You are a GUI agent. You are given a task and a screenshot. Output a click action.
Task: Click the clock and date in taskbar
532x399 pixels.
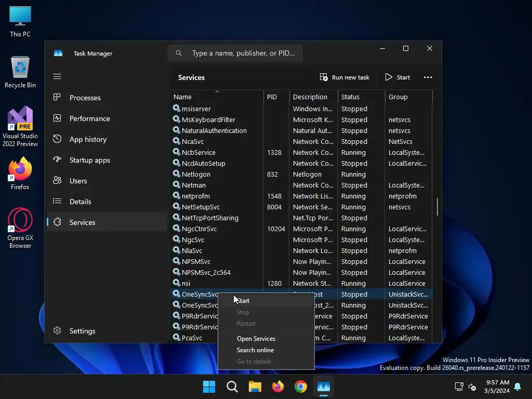click(497, 387)
